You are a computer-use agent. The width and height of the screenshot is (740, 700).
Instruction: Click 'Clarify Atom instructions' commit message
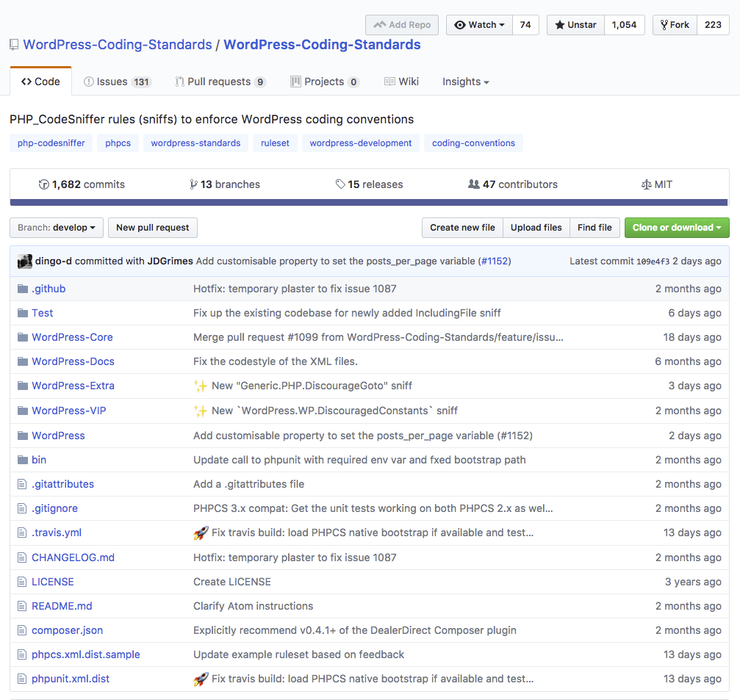click(x=253, y=606)
